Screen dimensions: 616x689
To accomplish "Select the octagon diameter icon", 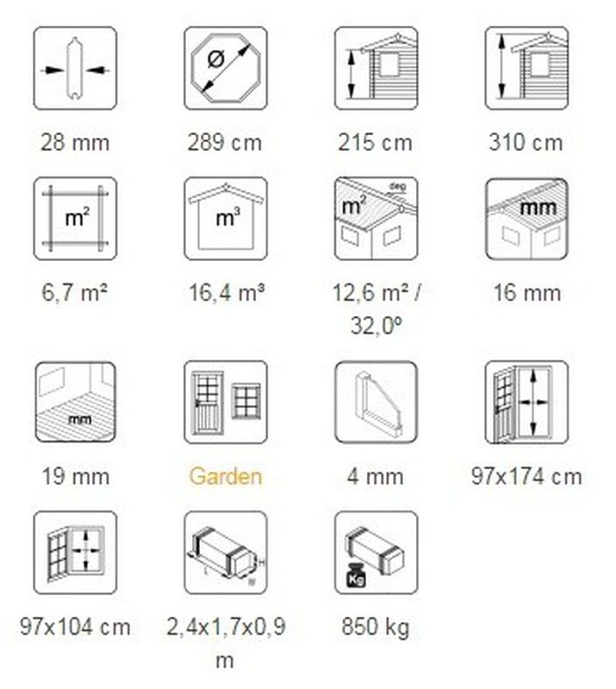I will click(226, 68).
